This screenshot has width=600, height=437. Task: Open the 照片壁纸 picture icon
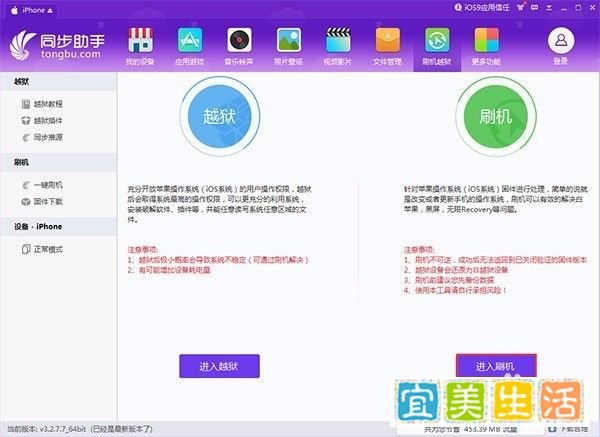(289, 40)
